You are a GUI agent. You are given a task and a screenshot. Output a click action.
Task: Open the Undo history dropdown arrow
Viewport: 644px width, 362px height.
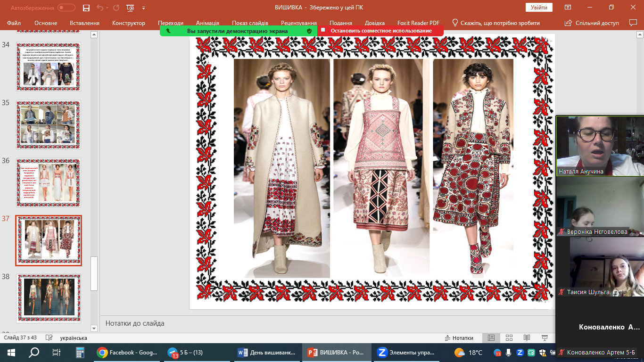107,8
